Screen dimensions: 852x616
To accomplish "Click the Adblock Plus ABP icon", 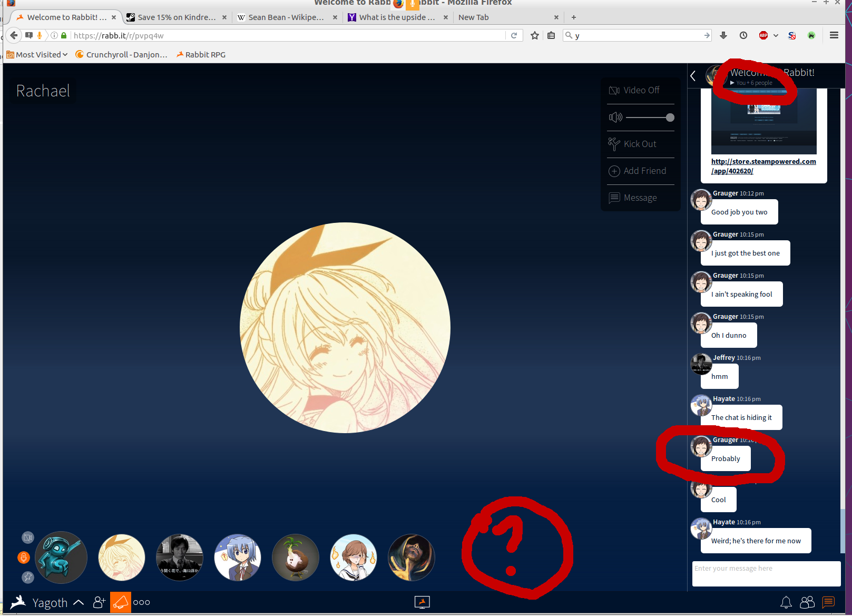I will pos(763,35).
